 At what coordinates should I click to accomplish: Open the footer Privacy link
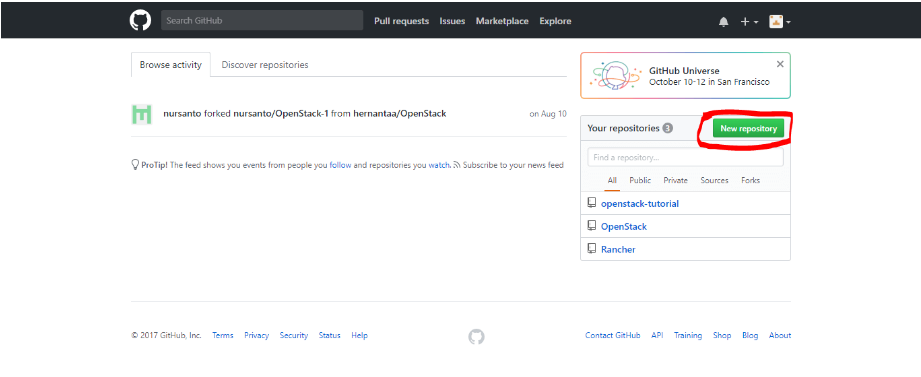click(257, 335)
